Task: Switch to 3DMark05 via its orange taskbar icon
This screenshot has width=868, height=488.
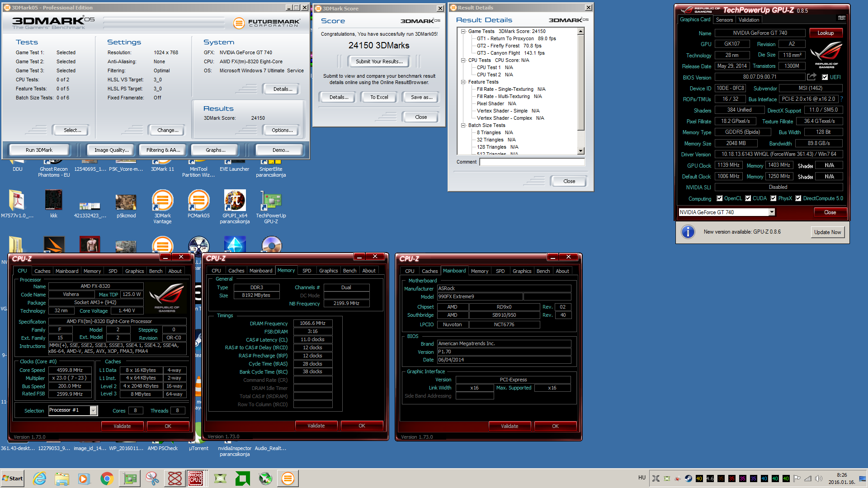Action: pyautogui.click(x=288, y=479)
